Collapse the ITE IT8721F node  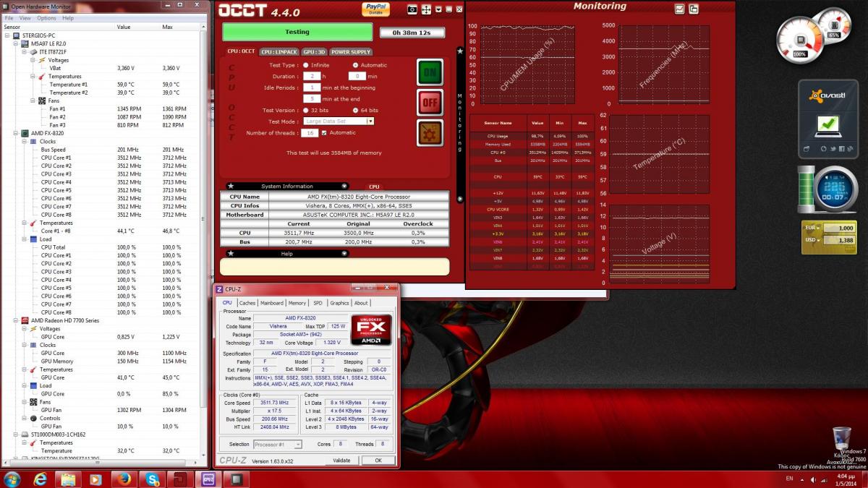tap(23, 52)
